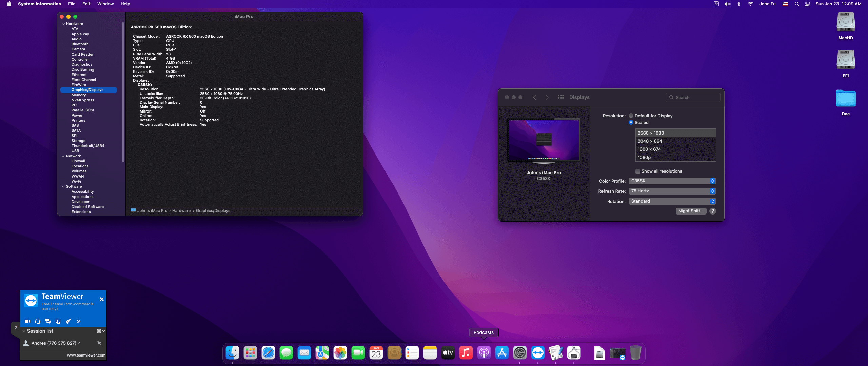Select Applications under Software
Screen dimensions: 868x366
coord(82,197)
